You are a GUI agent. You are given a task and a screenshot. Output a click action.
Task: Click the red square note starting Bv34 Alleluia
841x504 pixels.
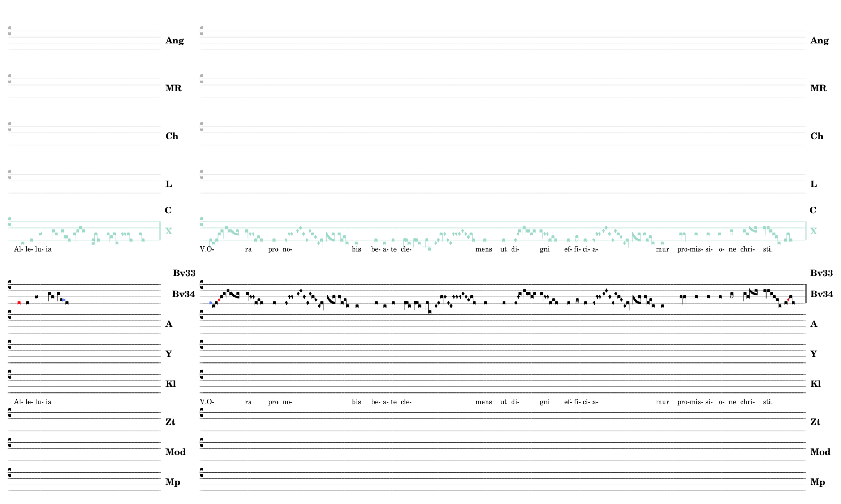(19, 303)
